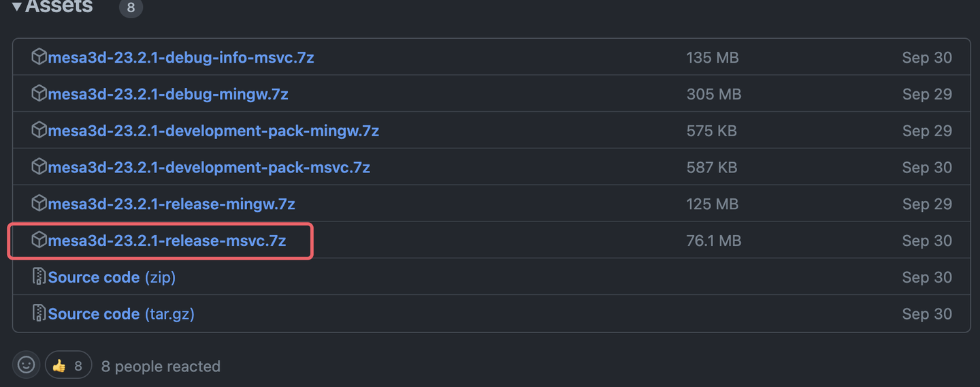
Task: Click package icon beside debug-mingw.7z
Action: tap(39, 93)
